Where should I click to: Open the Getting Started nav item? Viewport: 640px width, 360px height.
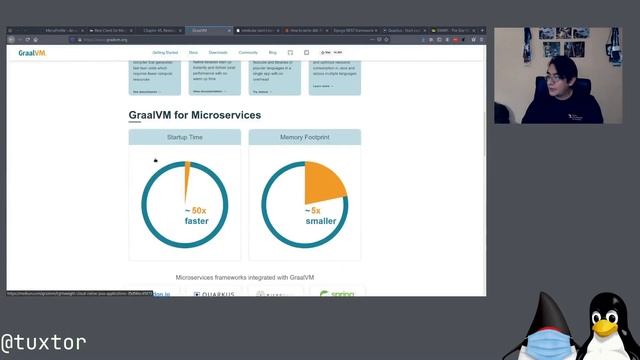point(165,53)
